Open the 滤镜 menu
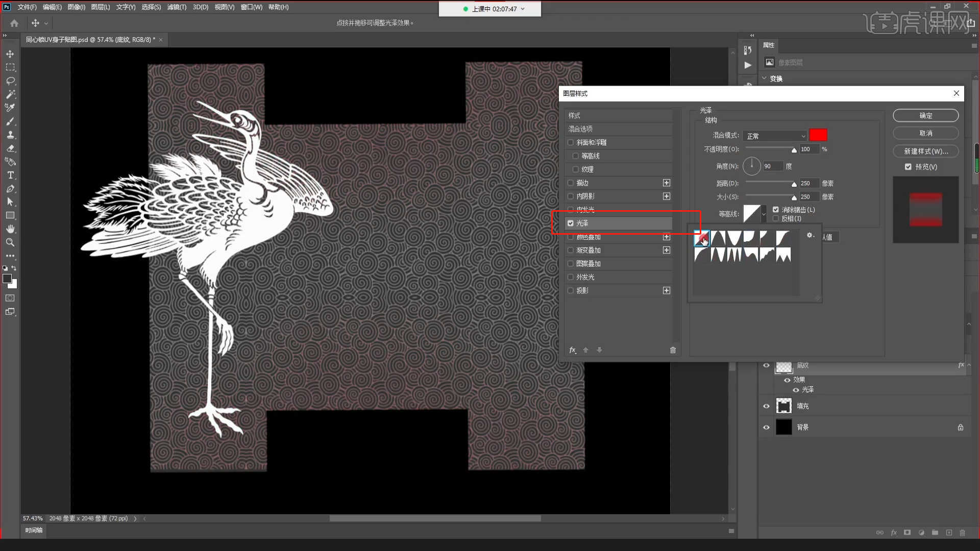The image size is (980, 551). [x=177, y=7]
